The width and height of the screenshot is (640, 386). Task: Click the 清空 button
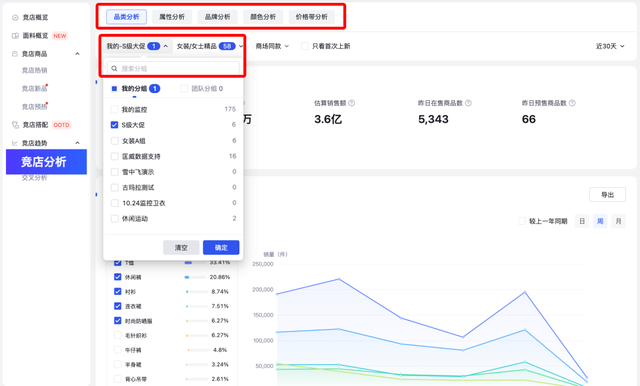[x=181, y=248]
